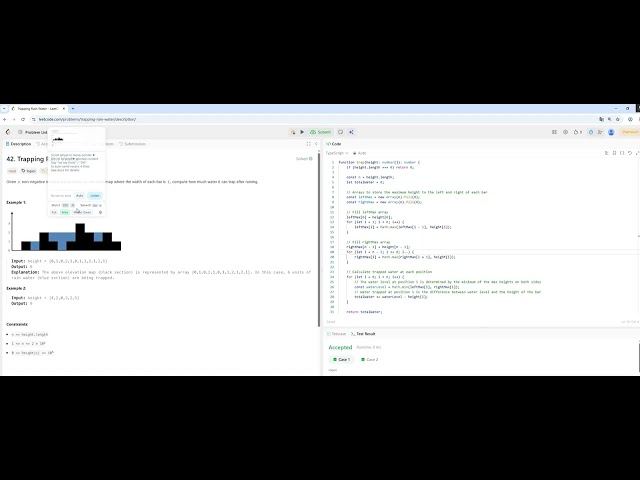Image resolution: width=640 pixels, height=480 pixels.
Task: Click the Premium button
Action: click(x=630, y=132)
